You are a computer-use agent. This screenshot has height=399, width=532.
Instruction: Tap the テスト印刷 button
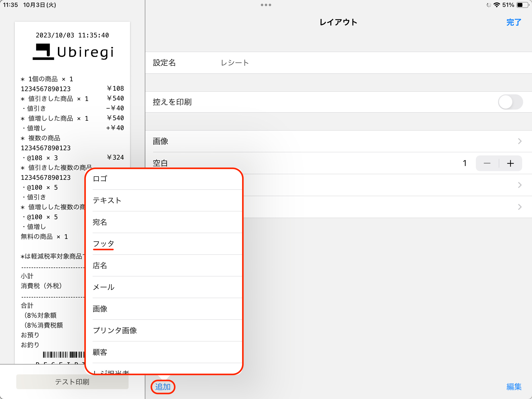tap(72, 382)
